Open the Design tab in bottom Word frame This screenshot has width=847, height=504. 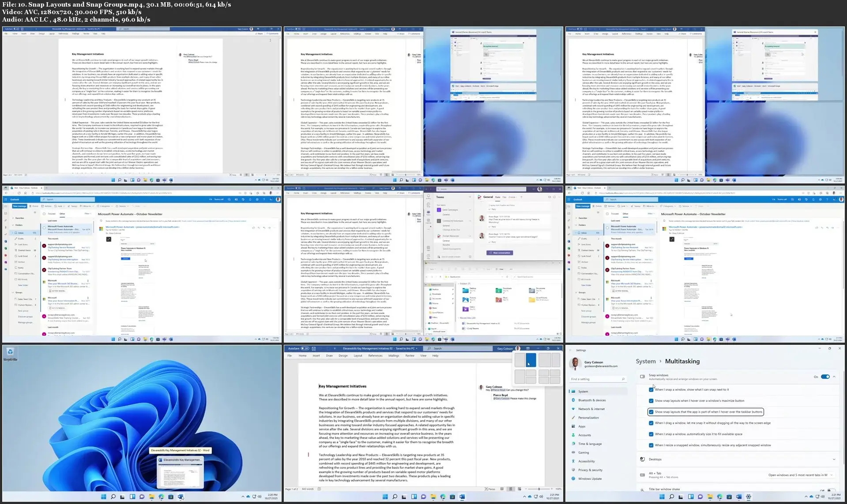[x=343, y=355]
